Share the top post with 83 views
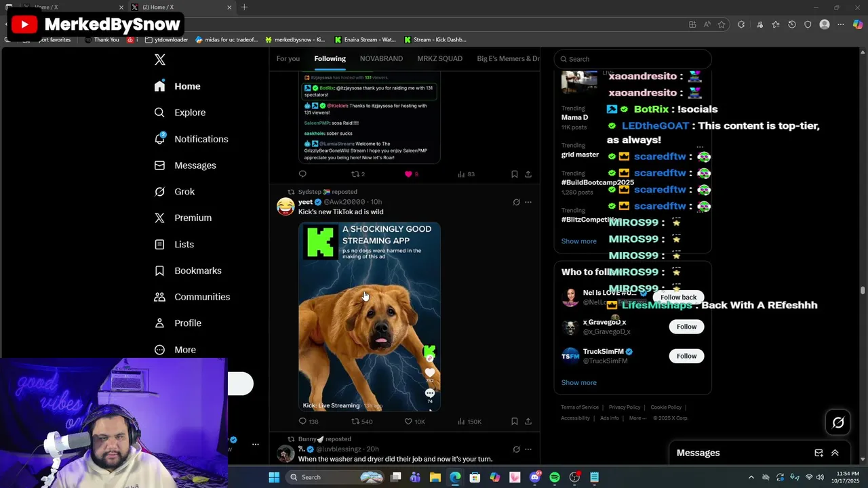The width and height of the screenshot is (868, 488). (x=528, y=174)
